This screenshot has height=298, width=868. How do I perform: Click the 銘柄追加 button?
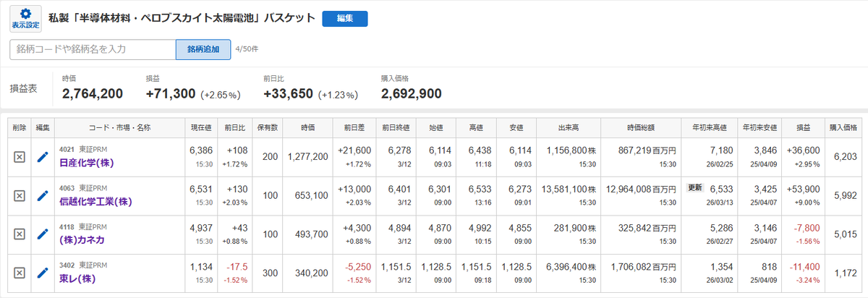pyautogui.click(x=203, y=49)
